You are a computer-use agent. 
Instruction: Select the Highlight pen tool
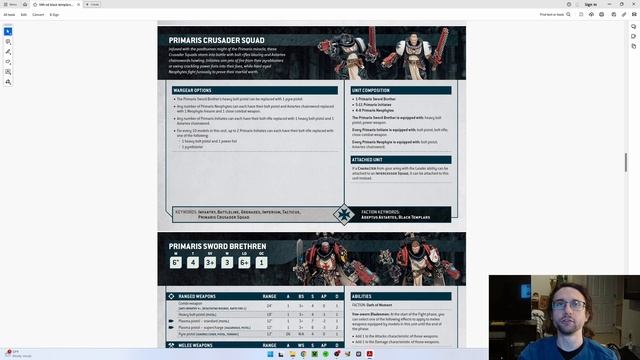coord(8,52)
